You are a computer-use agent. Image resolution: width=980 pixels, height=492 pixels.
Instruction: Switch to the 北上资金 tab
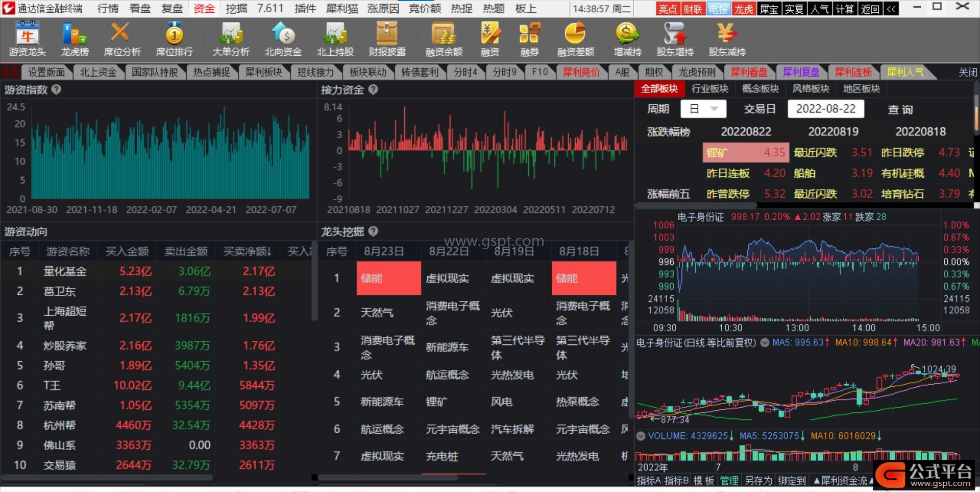point(98,73)
